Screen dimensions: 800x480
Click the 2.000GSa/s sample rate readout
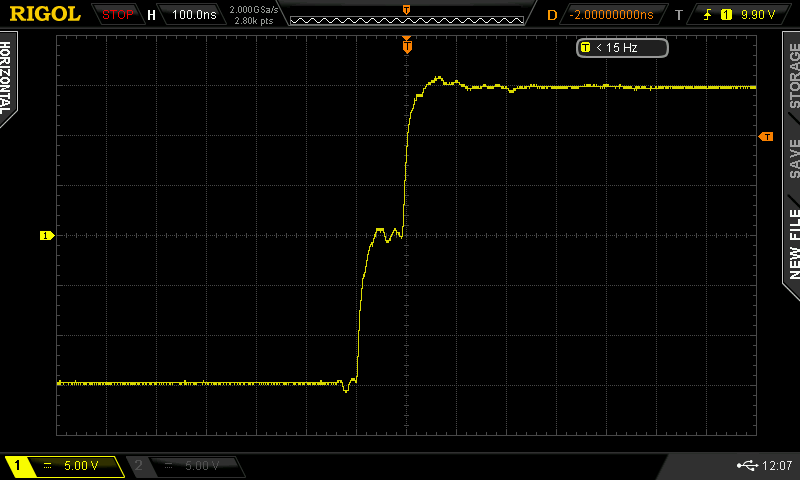[x=255, y=11]
